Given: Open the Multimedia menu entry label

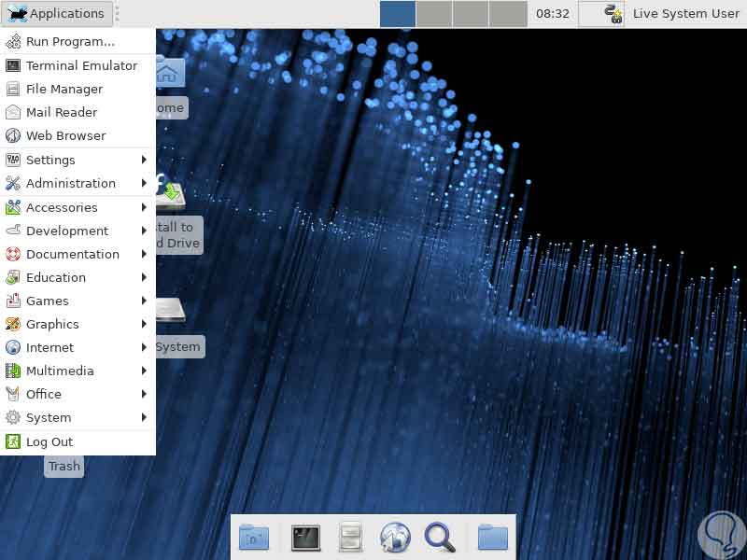Looking at the screenshot, I should (60, 371).
